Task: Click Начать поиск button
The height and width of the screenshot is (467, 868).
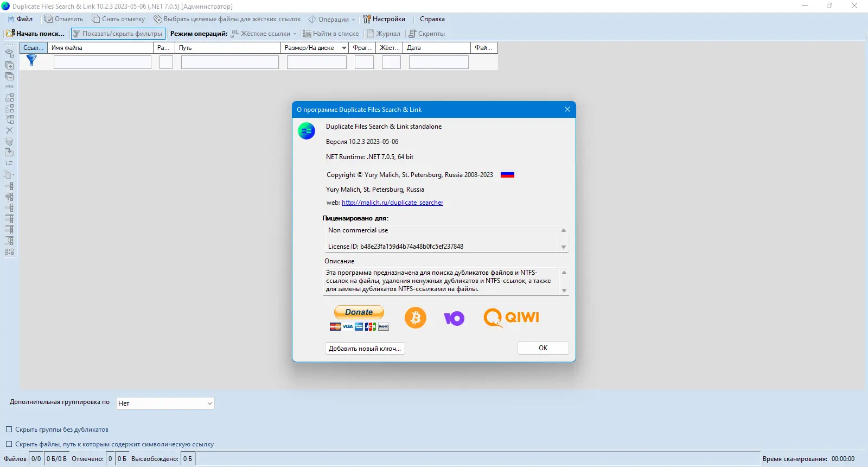Action: tap(35, 34)
